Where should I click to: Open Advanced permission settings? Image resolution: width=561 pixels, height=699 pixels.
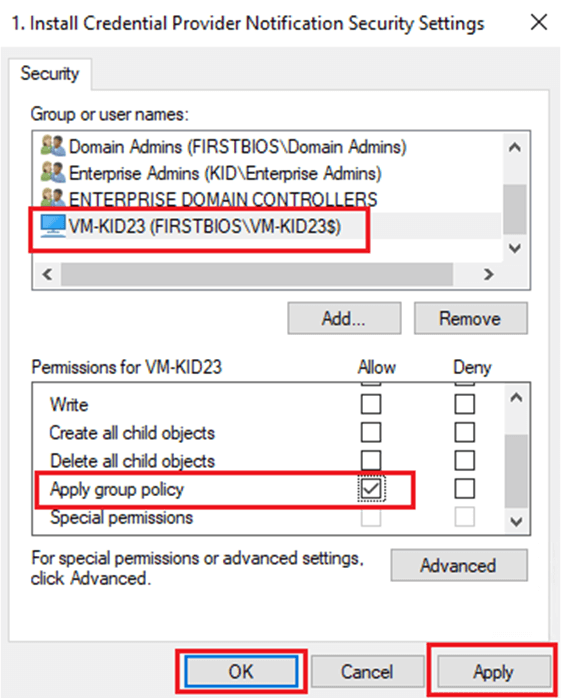coord(459,565)
